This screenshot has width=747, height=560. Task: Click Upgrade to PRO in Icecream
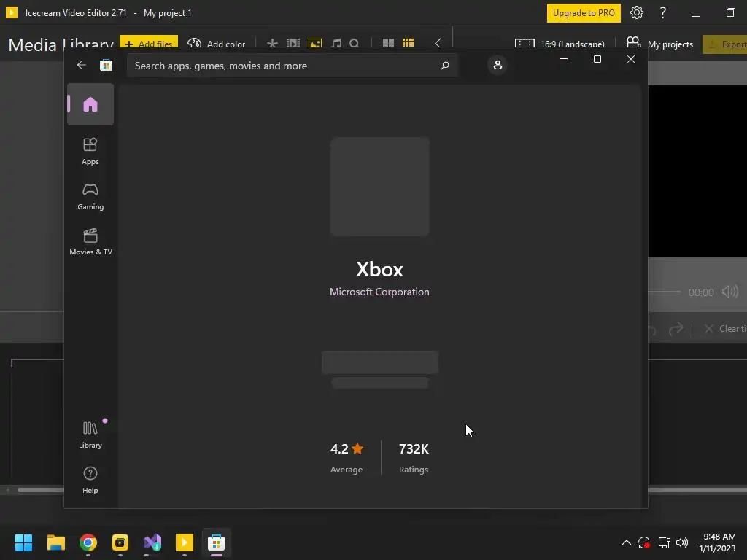[584, 13]
